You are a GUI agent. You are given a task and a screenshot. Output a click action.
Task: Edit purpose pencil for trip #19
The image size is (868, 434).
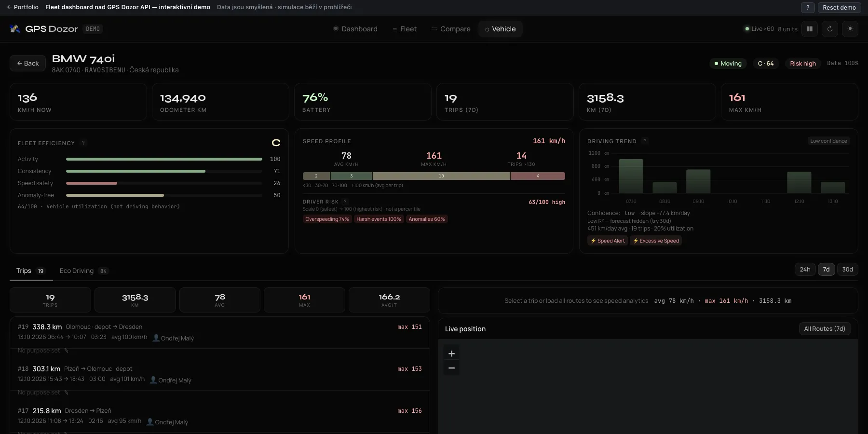tap(67, 351)
